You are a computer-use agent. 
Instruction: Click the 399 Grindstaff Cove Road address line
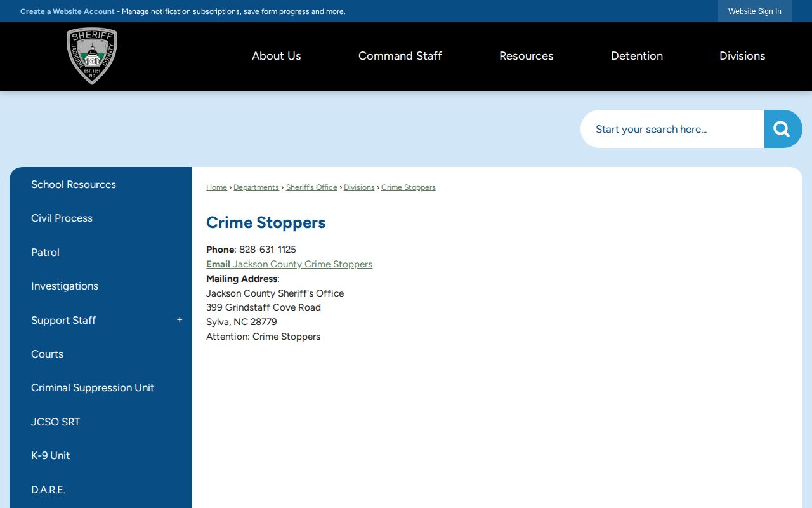(263, 307)
